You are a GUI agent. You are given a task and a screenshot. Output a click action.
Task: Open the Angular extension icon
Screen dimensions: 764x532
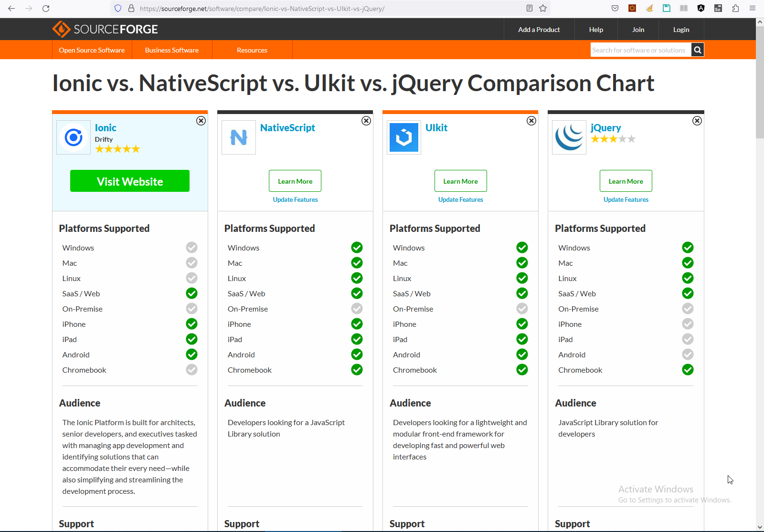701,8
